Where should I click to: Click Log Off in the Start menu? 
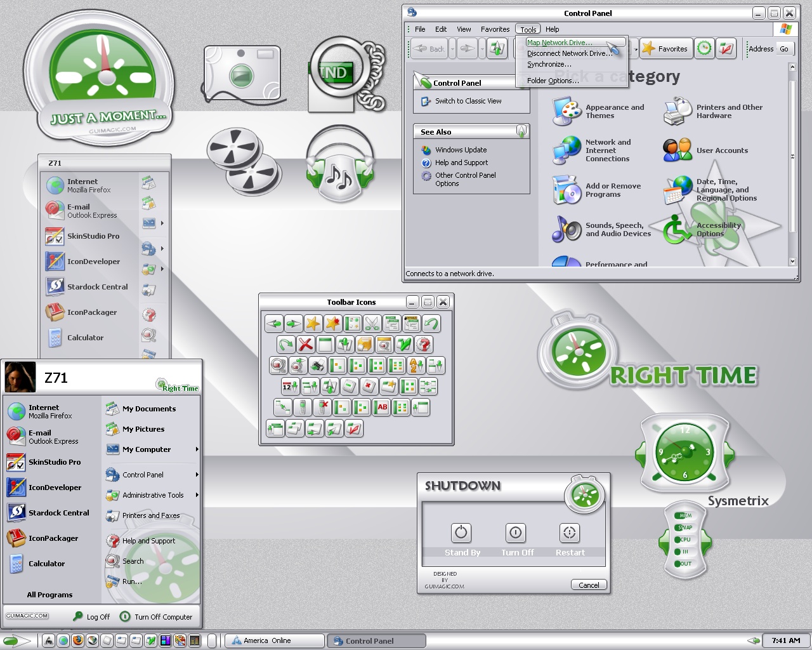point(92,616)
